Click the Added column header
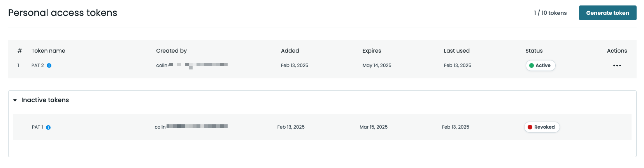The image size is (644, 168). click(x=290, y=51)
